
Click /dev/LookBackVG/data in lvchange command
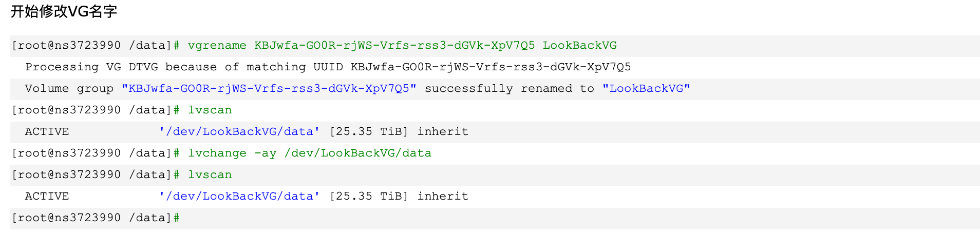[357, 153]
